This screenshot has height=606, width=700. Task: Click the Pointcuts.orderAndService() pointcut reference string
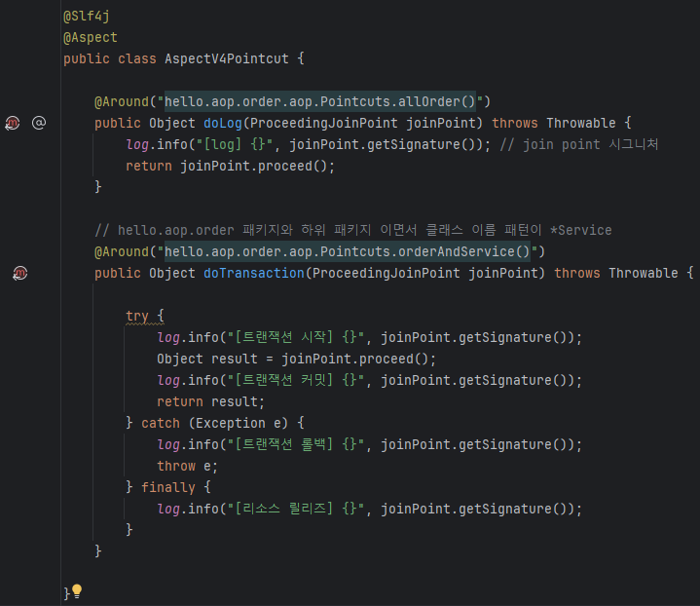(x=348, y=252)
